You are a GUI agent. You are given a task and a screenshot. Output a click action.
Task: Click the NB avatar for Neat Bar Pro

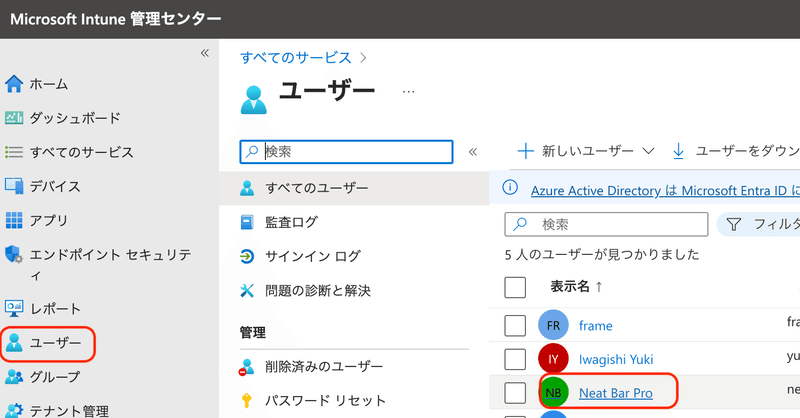pos(554,392)
